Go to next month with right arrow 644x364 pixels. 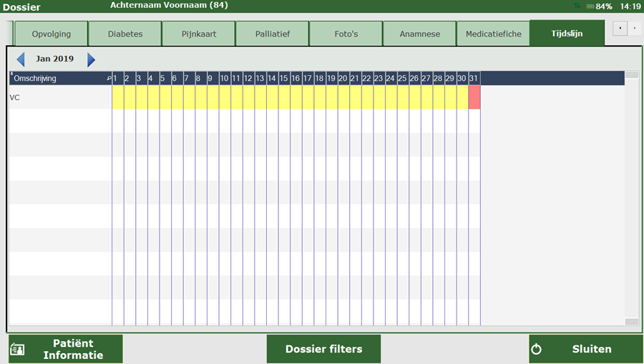91,59
